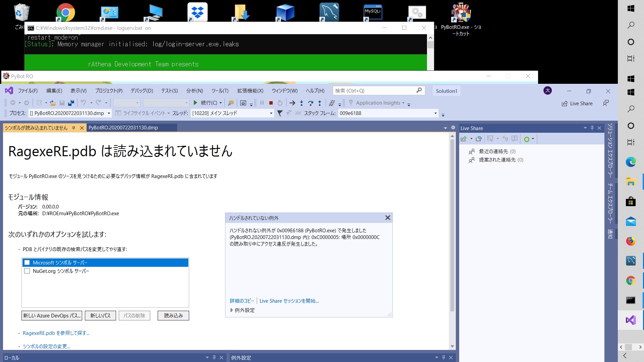Screen dimensions: 644x362
Task: Check the NuGet.org シンボル サーバー box
Action: [x=27, y=271]
